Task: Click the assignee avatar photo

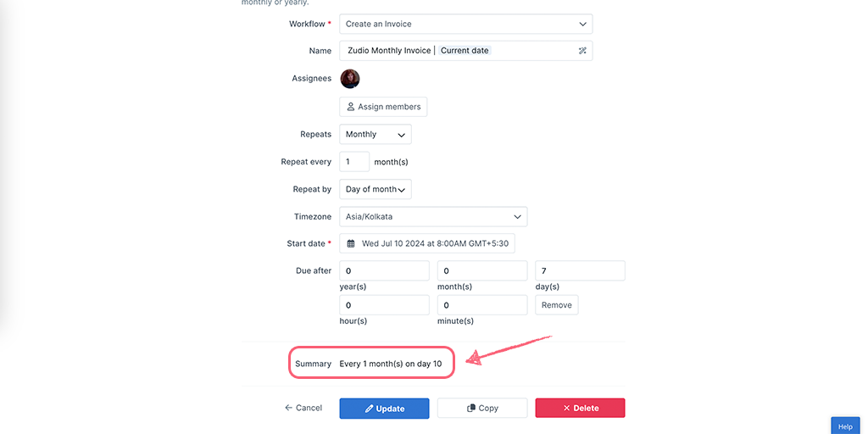Action: tap(350, 79)
